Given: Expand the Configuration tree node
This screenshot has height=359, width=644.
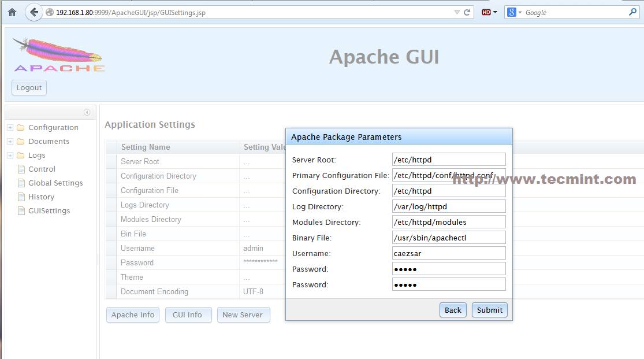Looking at the screenshot, I should tap(10, 128).
